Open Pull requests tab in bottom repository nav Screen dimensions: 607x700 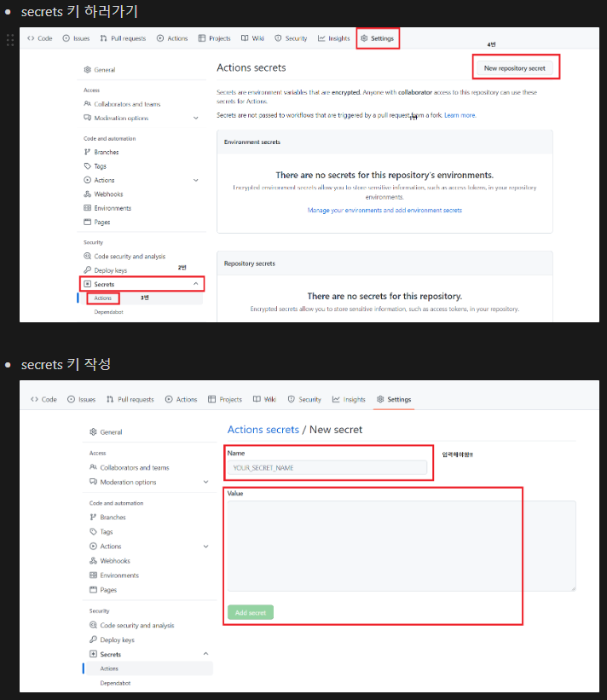[x=130, y=400]
